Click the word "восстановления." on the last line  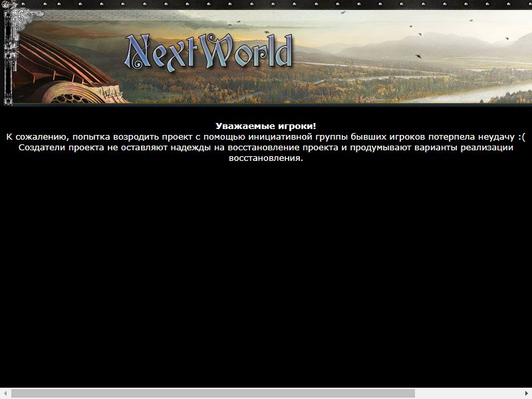tap(266, 158)
